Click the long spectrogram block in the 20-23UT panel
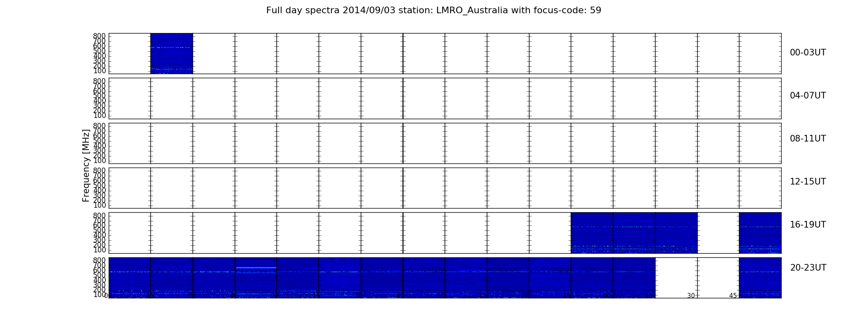Screen dimensions: 868x331 [382, 278]
